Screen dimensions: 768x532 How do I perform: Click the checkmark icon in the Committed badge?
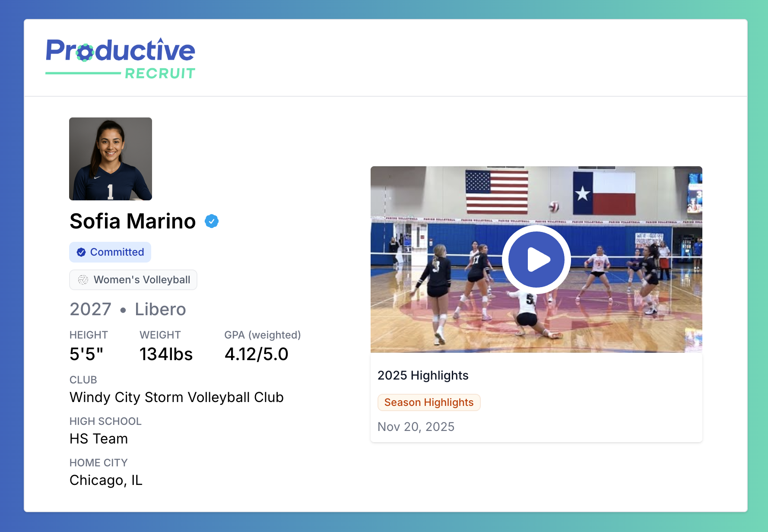[x=81, y=252]
